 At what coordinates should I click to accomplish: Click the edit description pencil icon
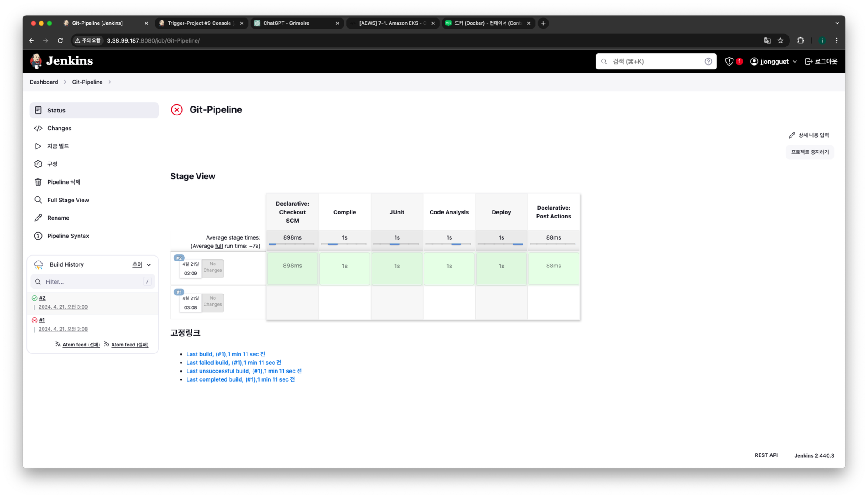pos(792,135)
